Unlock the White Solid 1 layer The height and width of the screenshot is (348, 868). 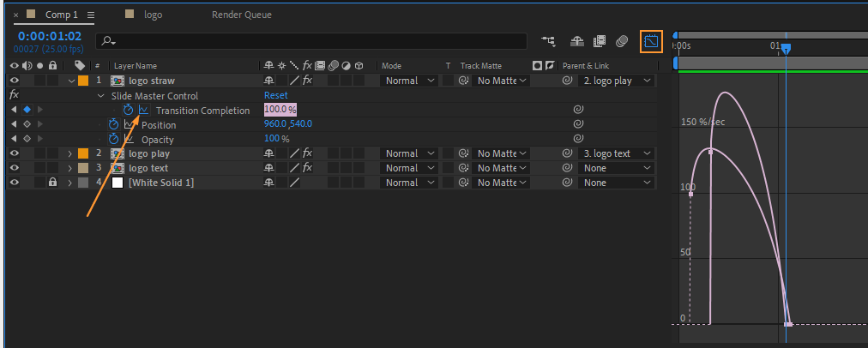point(52,183)
